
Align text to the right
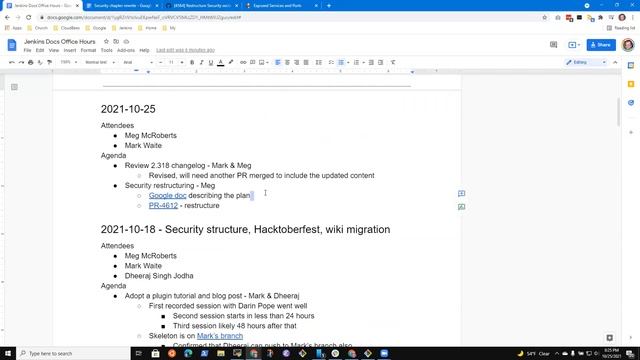coord(296,62)
